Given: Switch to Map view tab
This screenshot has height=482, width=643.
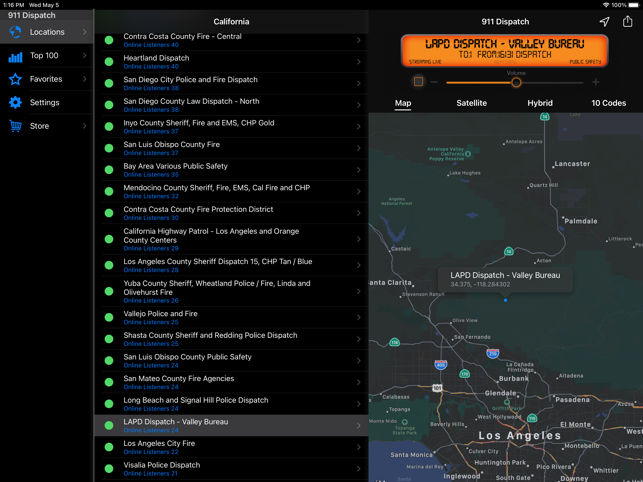Looking at the screenshot, I should click(x=403, y=103).
